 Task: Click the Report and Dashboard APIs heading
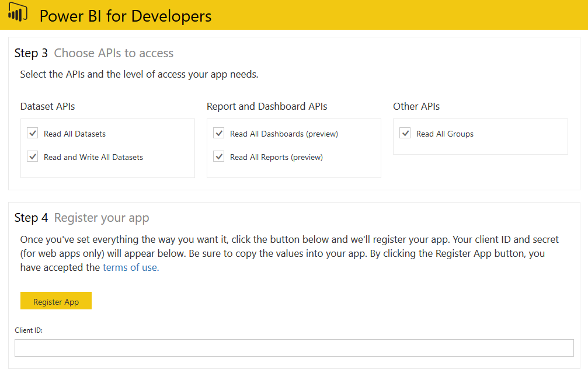267,106
